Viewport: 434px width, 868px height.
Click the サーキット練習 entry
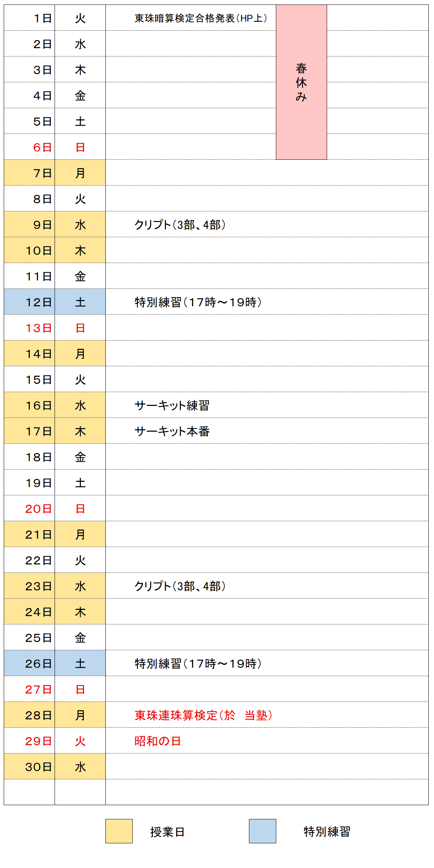172,405
